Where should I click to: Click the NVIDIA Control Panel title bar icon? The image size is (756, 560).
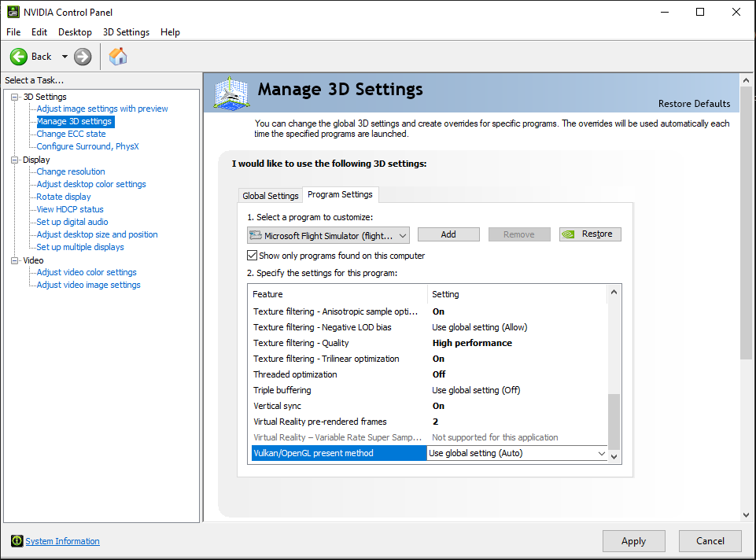[13, 12]
